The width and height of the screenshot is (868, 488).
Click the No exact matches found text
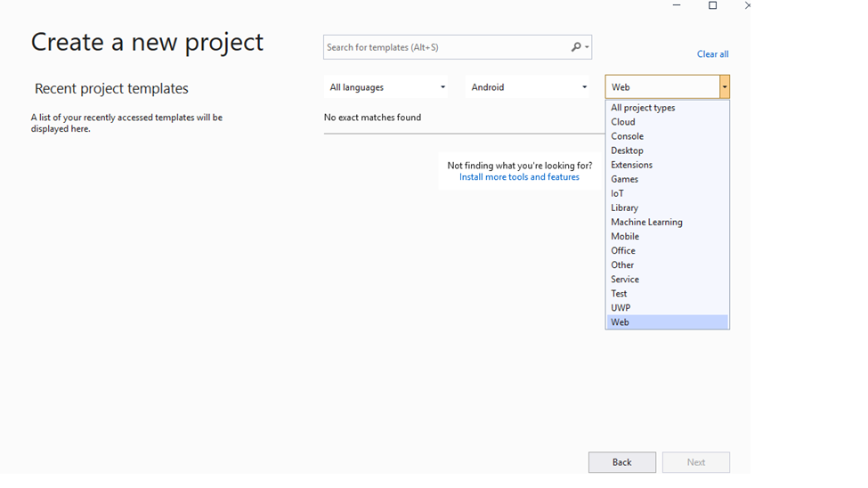(372, 118)
